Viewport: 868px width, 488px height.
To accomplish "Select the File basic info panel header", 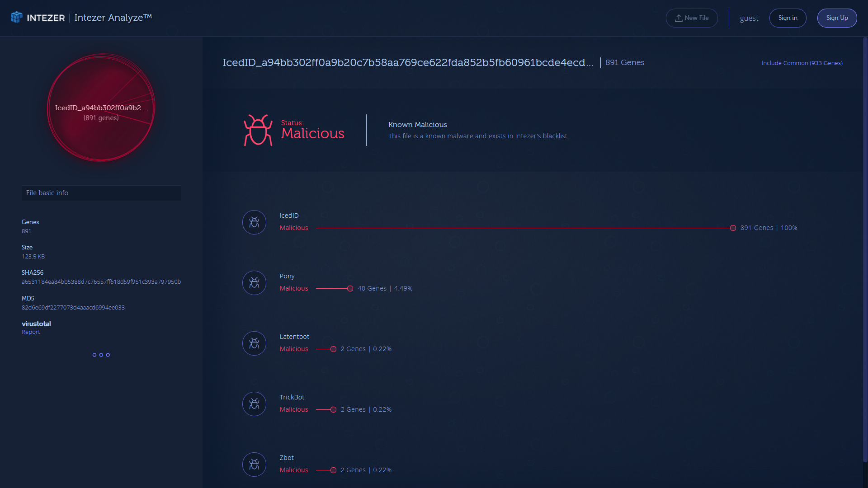I will coord(101,193).
